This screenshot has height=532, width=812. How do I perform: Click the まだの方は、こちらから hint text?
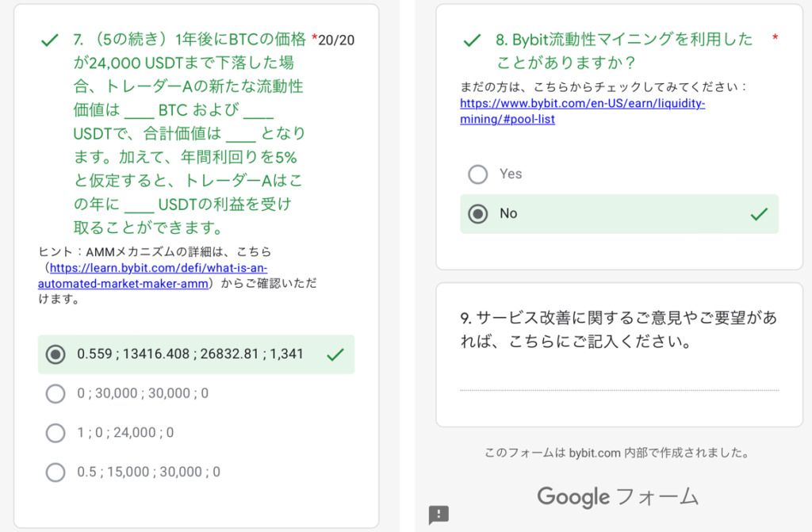603,86
